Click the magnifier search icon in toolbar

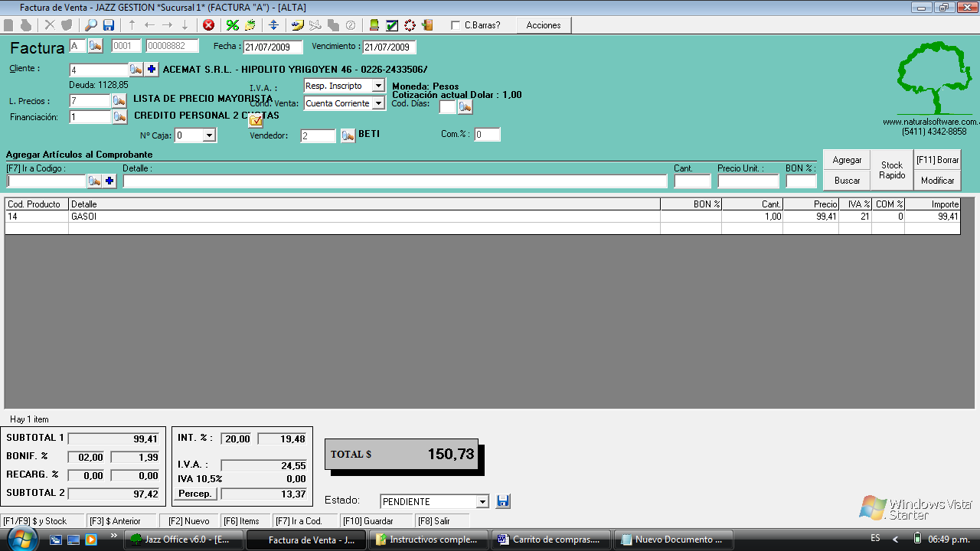pos(90,25)
